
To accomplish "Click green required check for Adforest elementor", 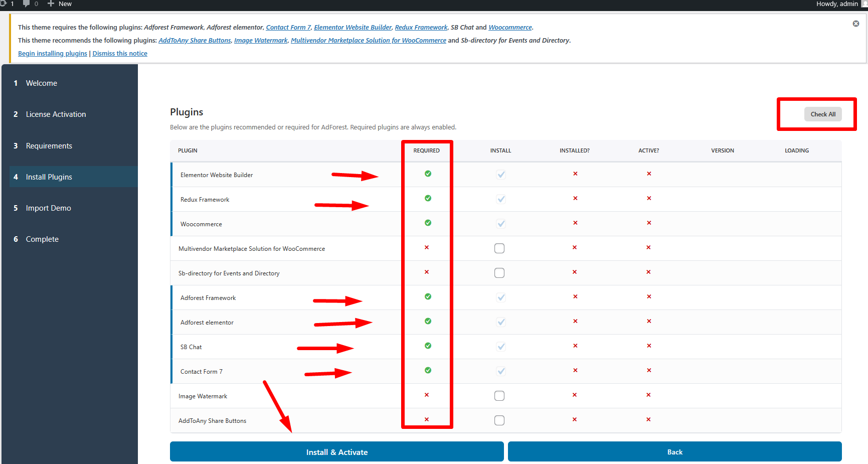I will [428, 321].
